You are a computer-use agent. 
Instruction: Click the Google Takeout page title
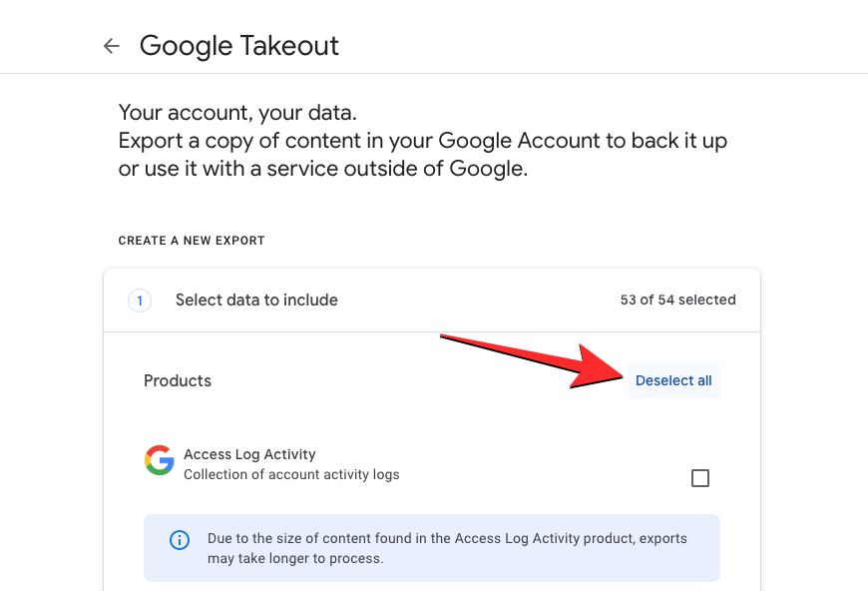click(239, 46)
